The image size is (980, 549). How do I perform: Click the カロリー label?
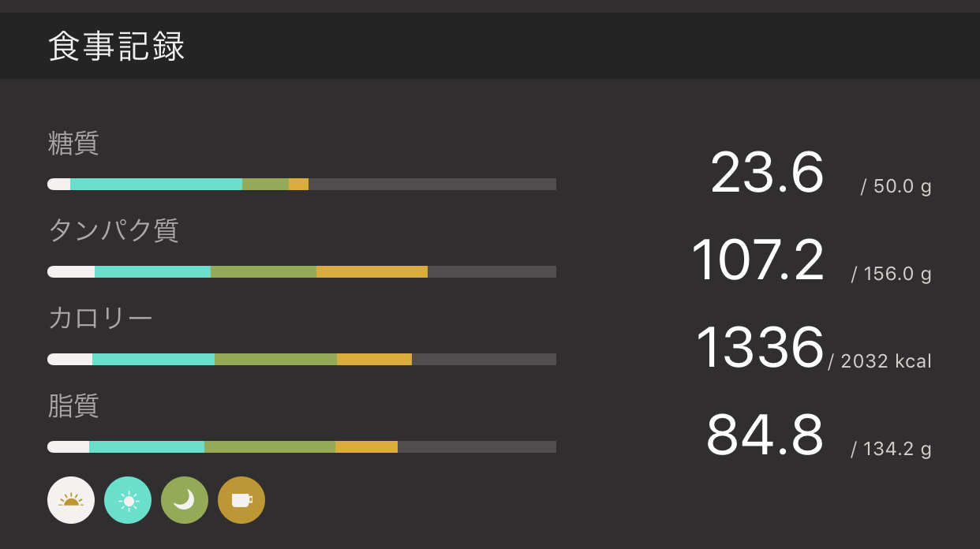point(100,318)
